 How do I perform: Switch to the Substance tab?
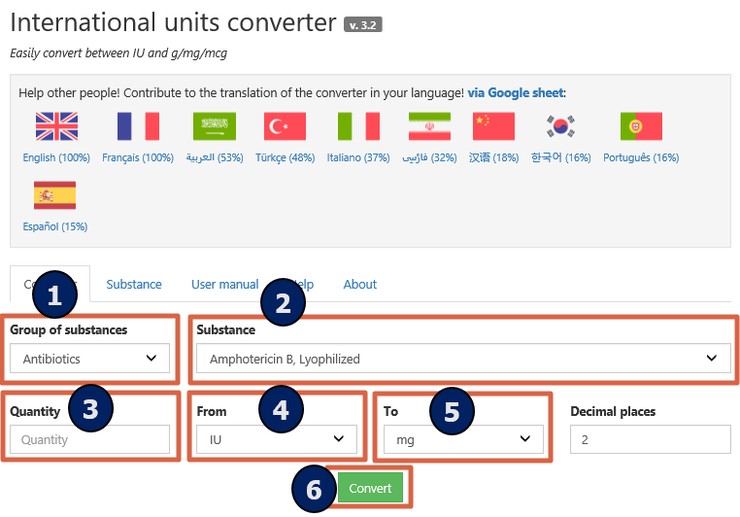[x=134, y=284]
